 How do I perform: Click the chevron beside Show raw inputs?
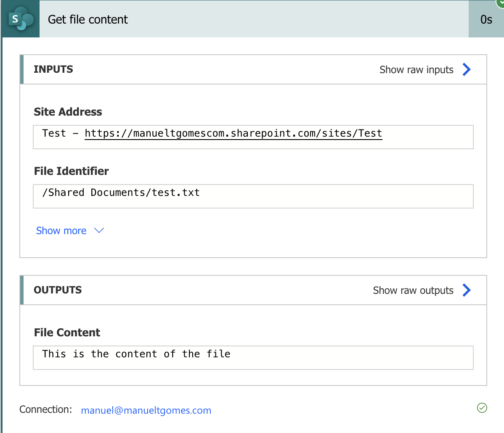click(467, 69)
